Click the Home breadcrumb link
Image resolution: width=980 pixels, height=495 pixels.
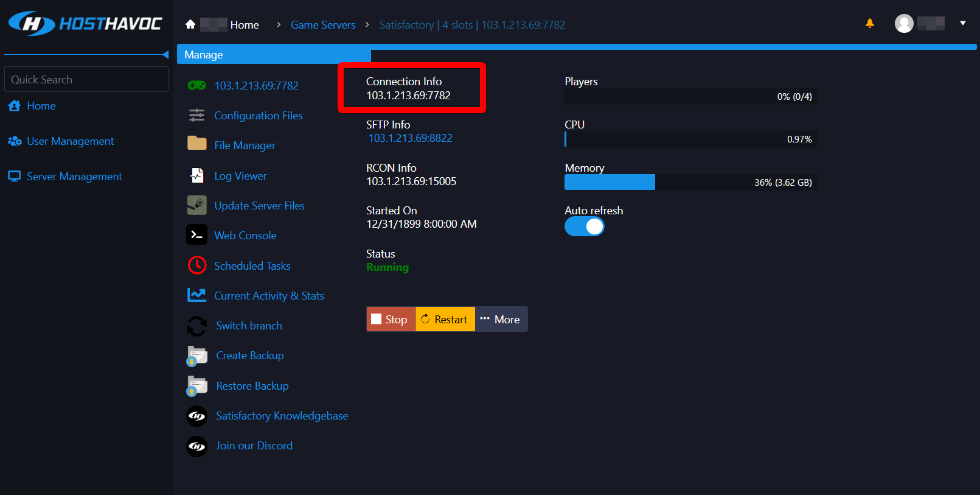(245, 25)
